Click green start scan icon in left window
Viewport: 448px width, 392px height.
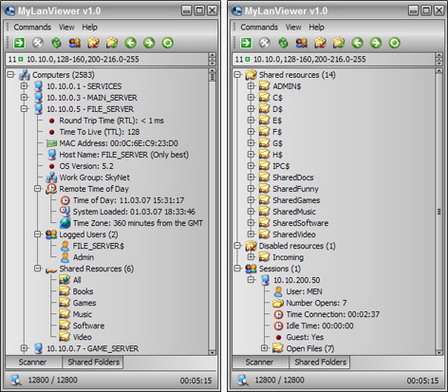[x=19, y=43]
